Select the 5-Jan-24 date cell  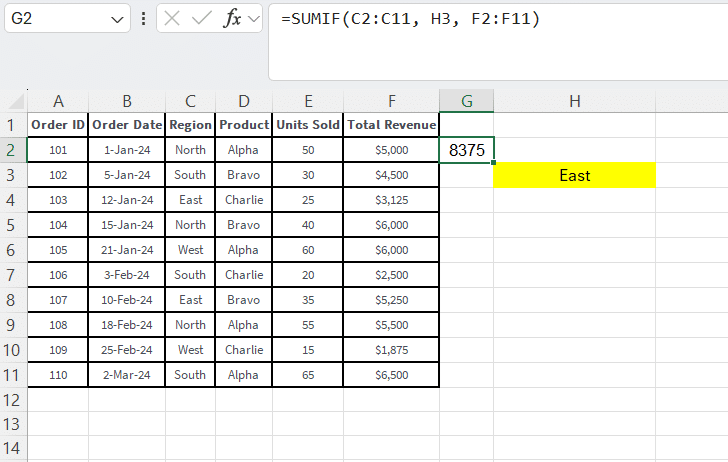(127, 175)
